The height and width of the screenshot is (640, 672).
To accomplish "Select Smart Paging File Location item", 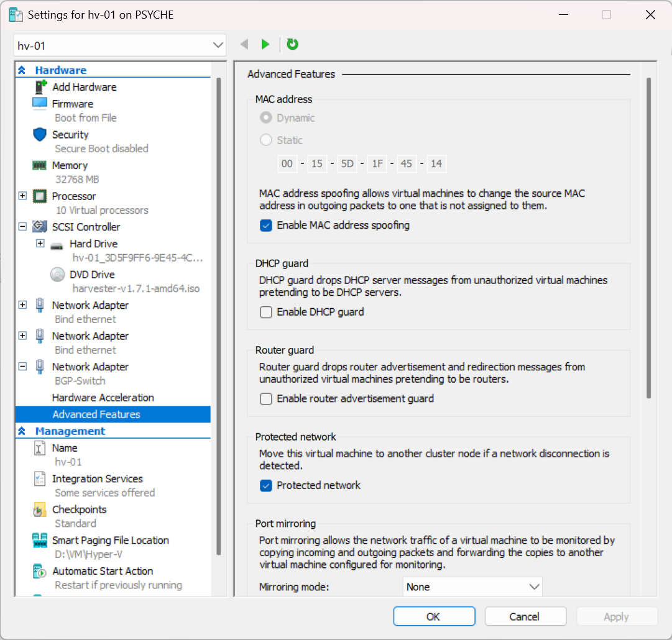I will 110,541.
